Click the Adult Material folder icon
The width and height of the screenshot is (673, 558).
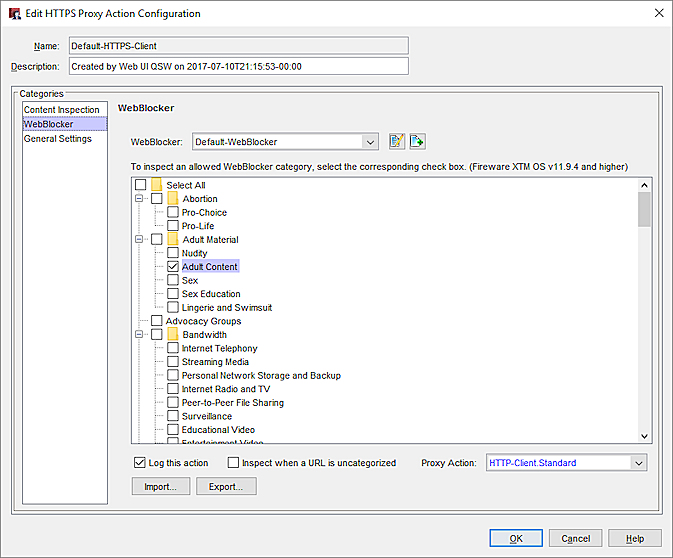[173, 240]
